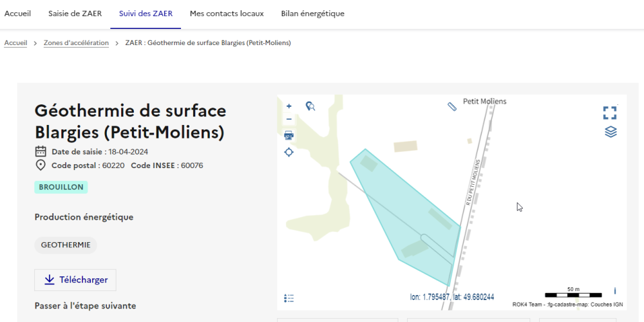Show the map legend list
The height and width of the screenshot is (322, 644).
coord(289,298)
